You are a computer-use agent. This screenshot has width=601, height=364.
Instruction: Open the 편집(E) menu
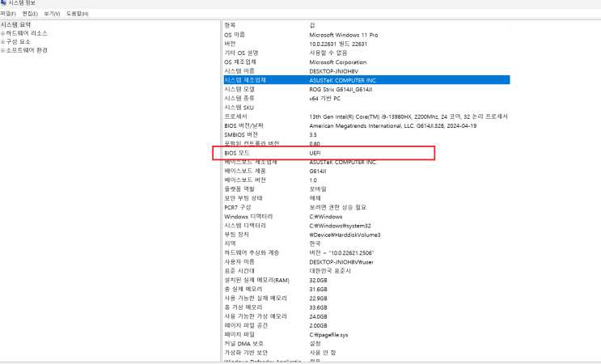click(x=30, y=14)
